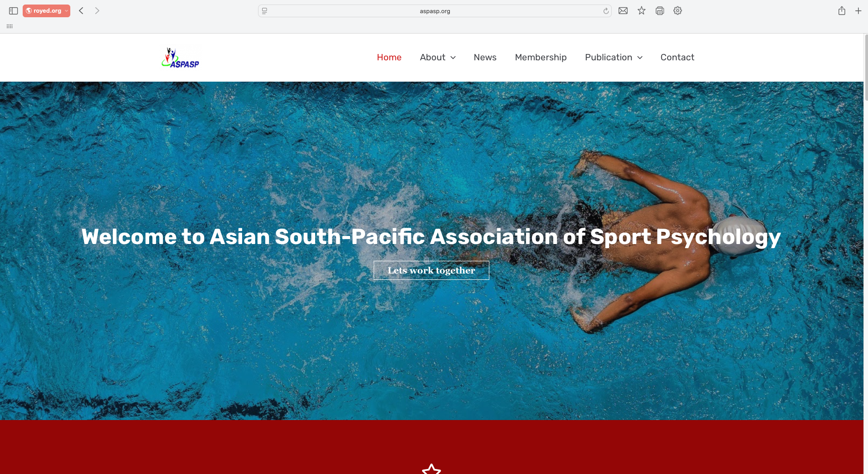Click the ASPASP logo image

click(x=180, y=58)
